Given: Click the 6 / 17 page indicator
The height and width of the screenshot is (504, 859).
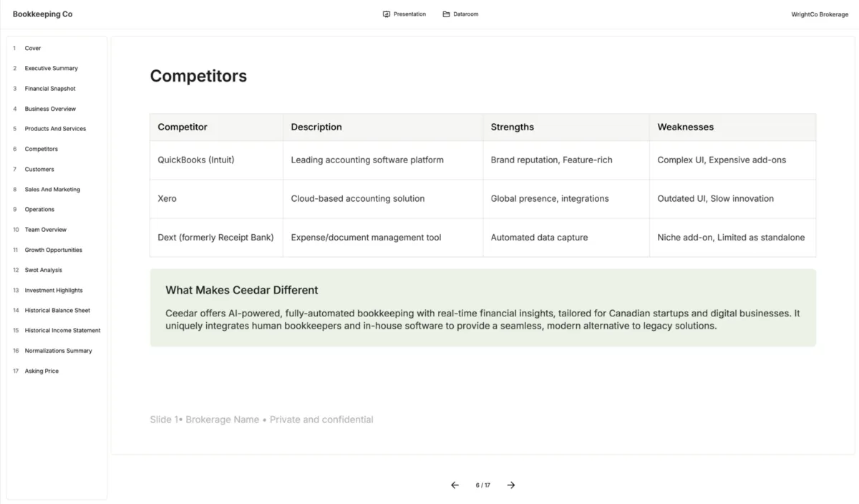Looking at the screenshot, I should click(x=483, y=485).
